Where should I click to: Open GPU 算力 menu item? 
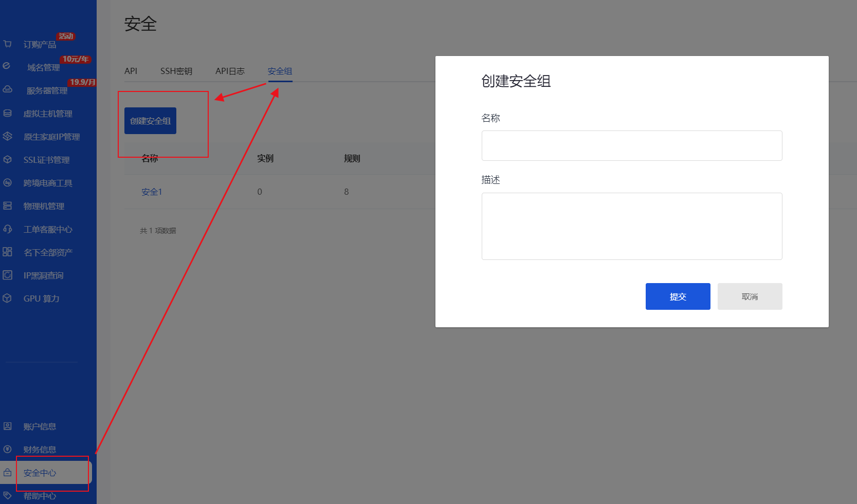tap(41, 298)
